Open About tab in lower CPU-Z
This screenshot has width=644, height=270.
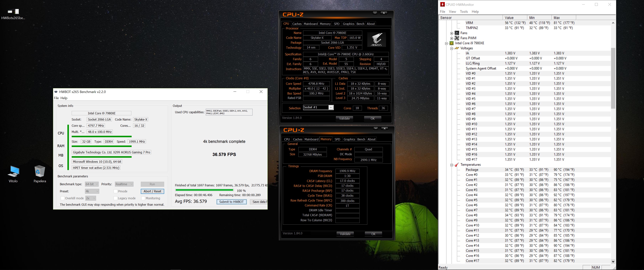click(371, 139)
